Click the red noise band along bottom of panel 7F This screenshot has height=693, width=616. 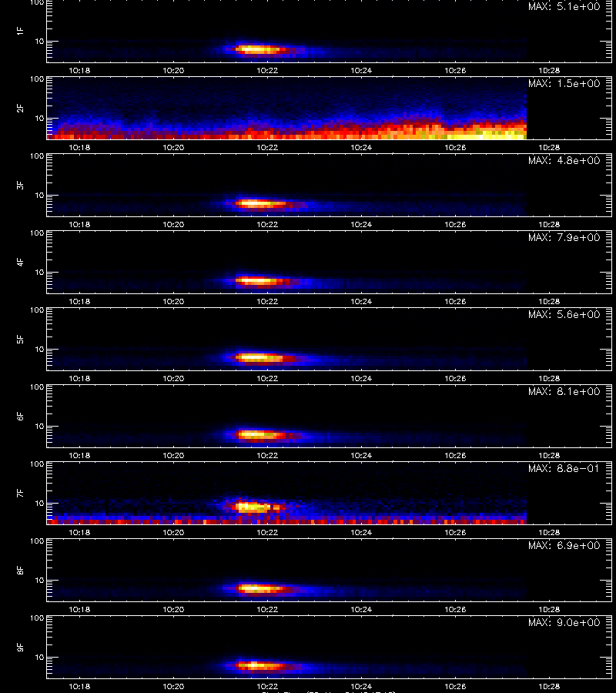pyautogui.click(x=286, y=521)
